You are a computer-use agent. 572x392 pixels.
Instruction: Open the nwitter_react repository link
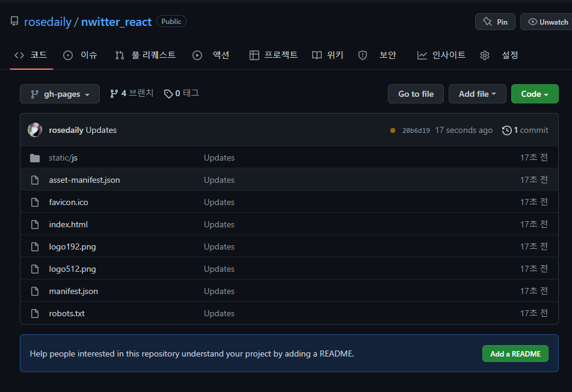click(116, 22)
